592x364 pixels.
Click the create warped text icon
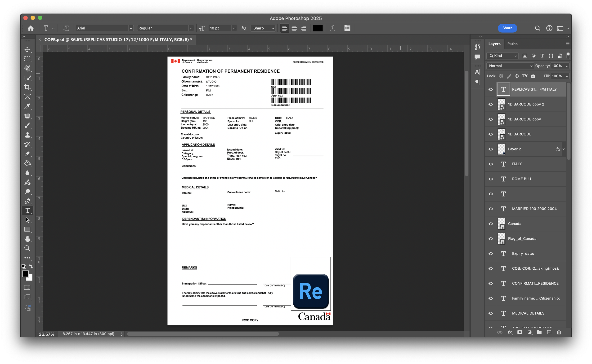332,28
